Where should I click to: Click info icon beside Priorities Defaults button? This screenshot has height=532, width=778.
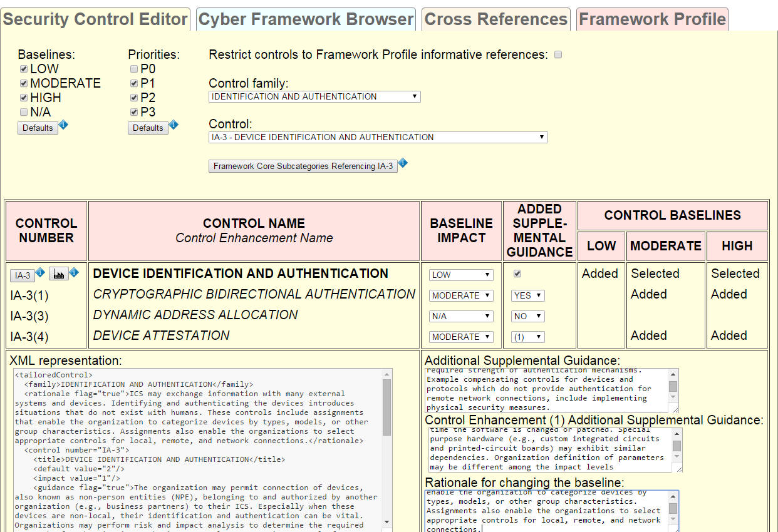pyautogui.click(x=174, y=125)
